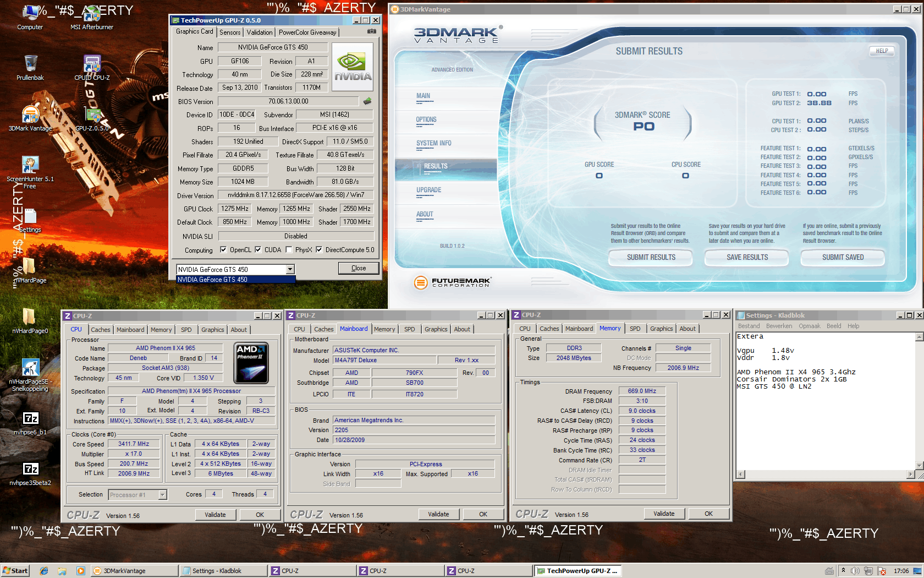
Task: Click the BIOS save chip icon
Action: tap(367, 101)
